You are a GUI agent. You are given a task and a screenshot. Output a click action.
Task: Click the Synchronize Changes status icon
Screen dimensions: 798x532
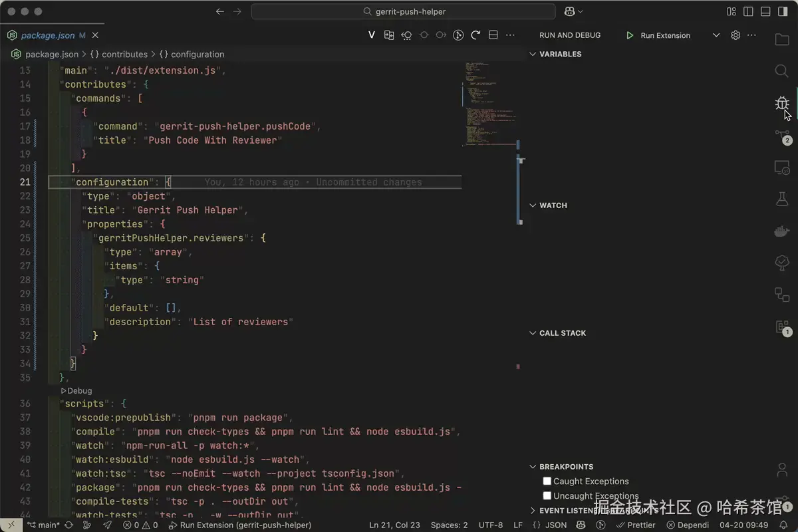[x=68, y=525]
